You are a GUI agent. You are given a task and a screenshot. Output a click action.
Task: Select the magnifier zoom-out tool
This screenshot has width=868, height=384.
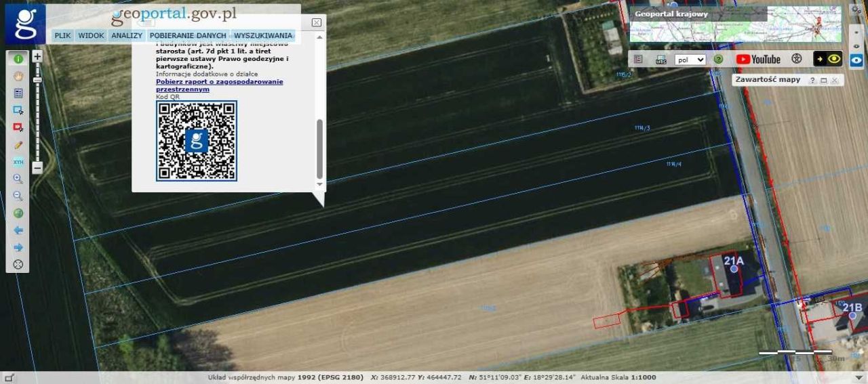[18, 196]
